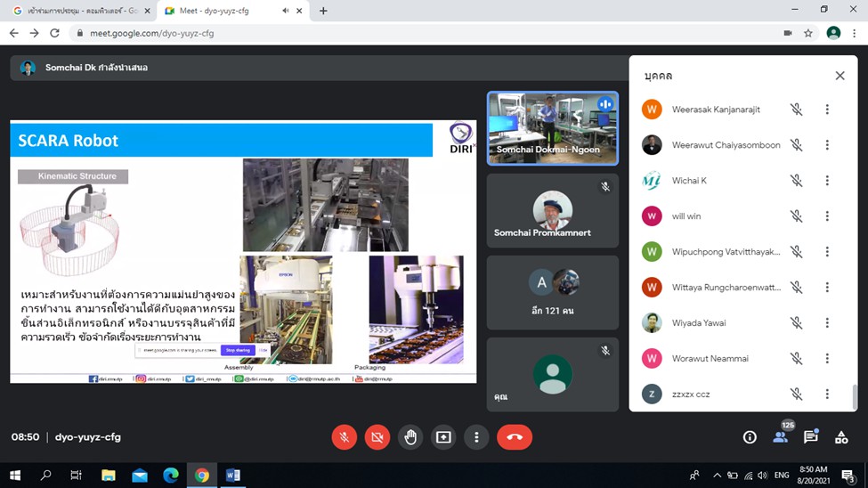Mute Weerasak Kanjanarajit's microphone
This screenshot has width=868, height=488.
[x=796, y=110]
